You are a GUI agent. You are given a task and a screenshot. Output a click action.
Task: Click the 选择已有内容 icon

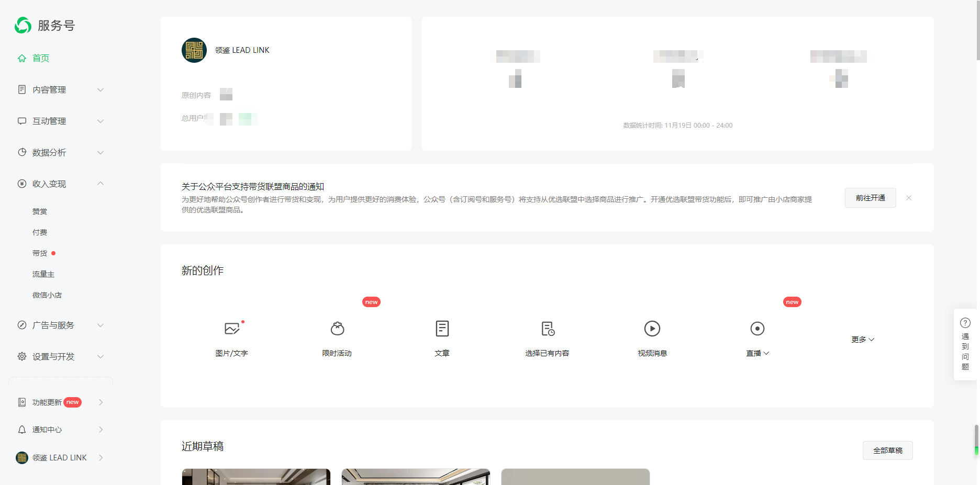(x=548, y=329)
